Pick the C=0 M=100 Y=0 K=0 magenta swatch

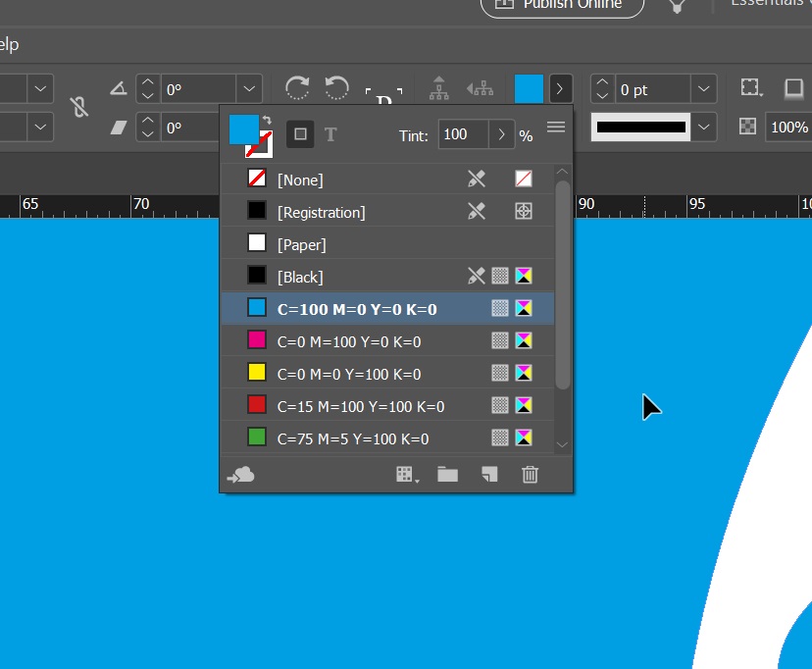coord(349,341)
